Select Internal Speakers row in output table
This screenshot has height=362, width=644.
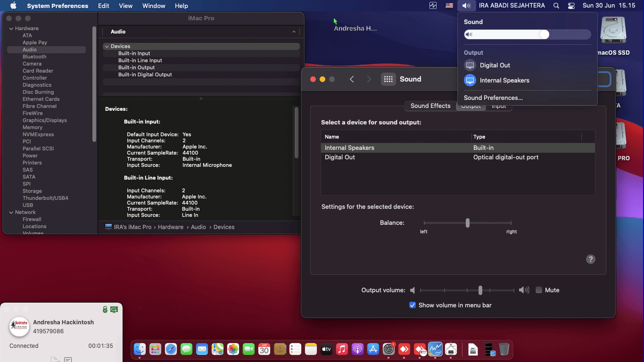458,148
